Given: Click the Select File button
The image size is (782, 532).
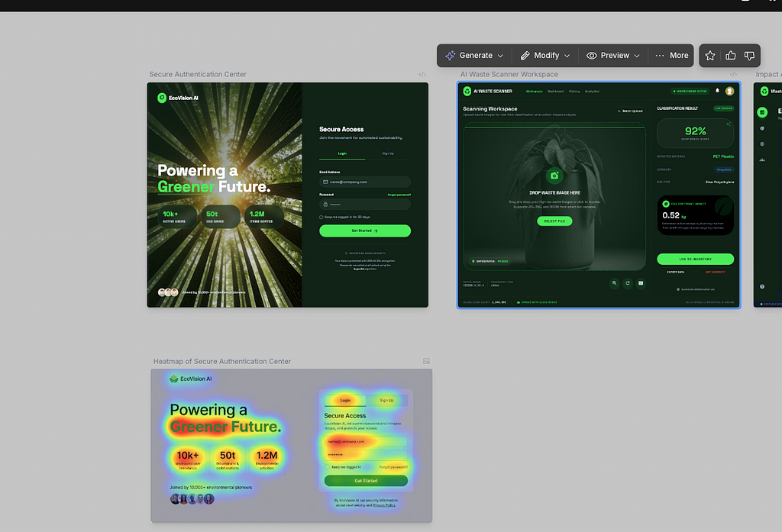Looking at the screenshot, I should coord(554,221).
